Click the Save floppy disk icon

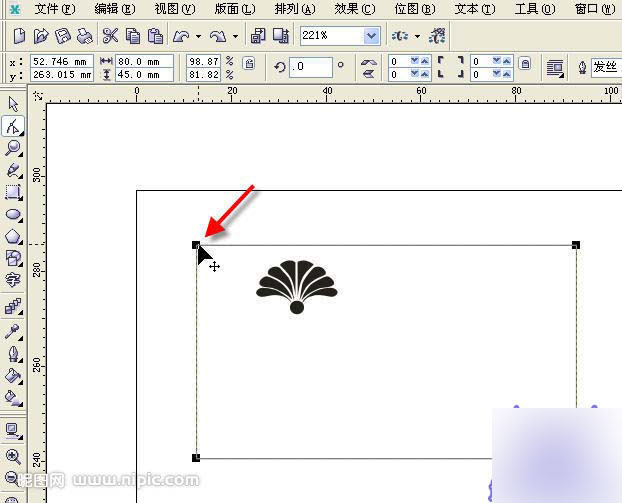click(62, 36)
